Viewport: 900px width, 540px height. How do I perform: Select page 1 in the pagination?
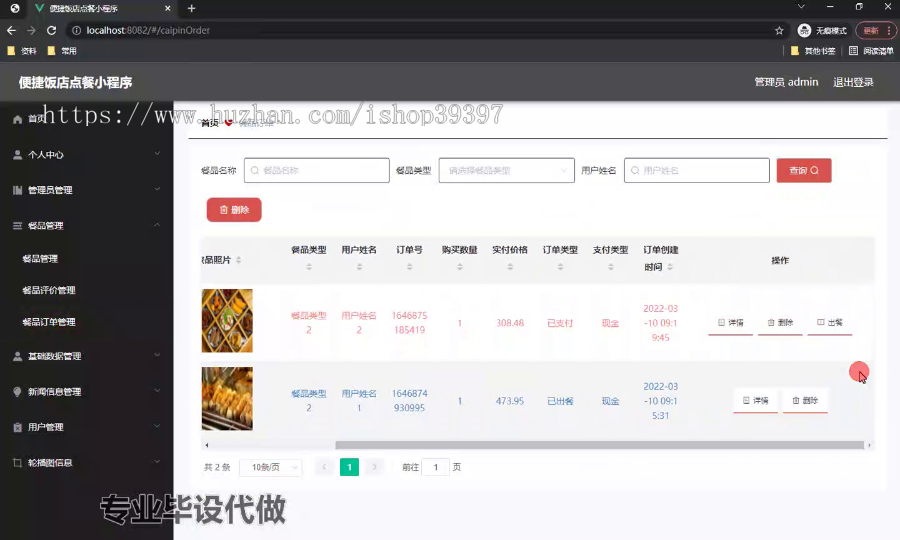[350, 467]
